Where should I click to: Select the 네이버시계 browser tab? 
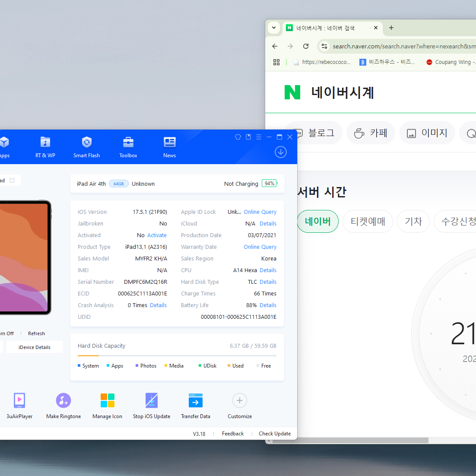(333, 28)
